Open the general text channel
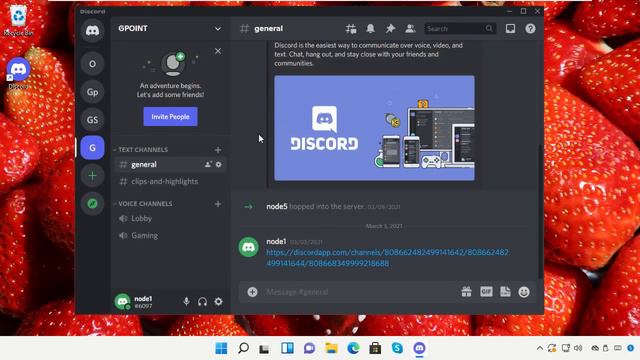 (170, 164)
